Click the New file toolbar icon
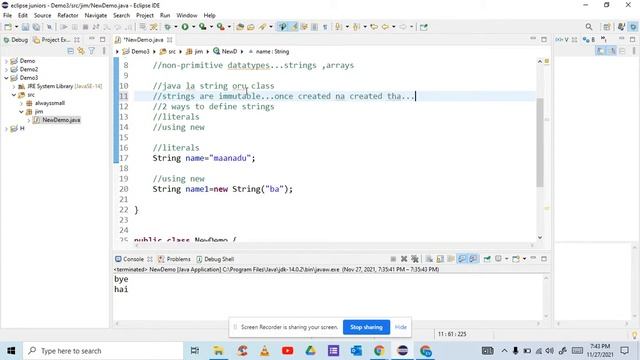The image size is (640, 360). coord(8,27)
